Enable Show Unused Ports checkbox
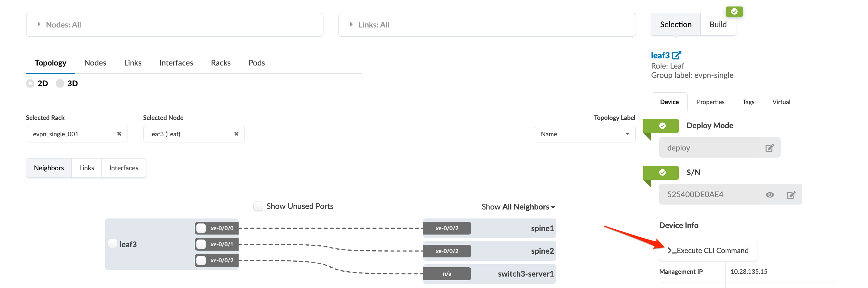This screenshot has height=288, width=868. pos(258,206)
